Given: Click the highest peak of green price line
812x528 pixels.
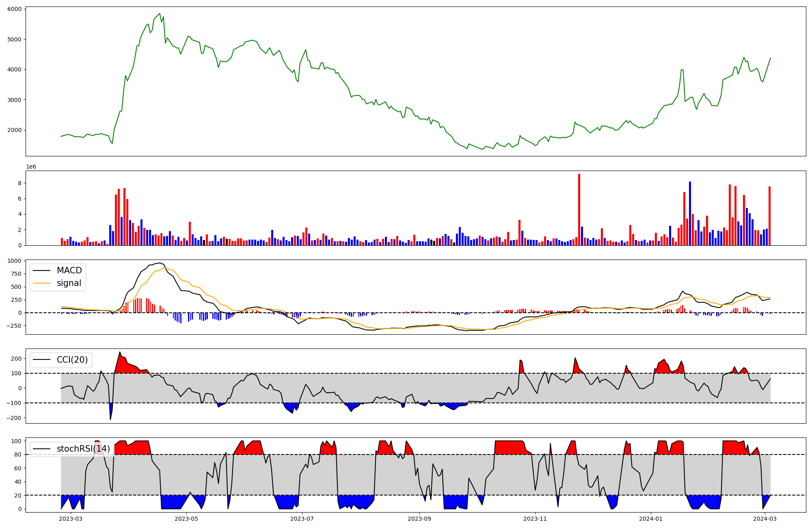Looking at the screenshot, I should click(160, 13).
